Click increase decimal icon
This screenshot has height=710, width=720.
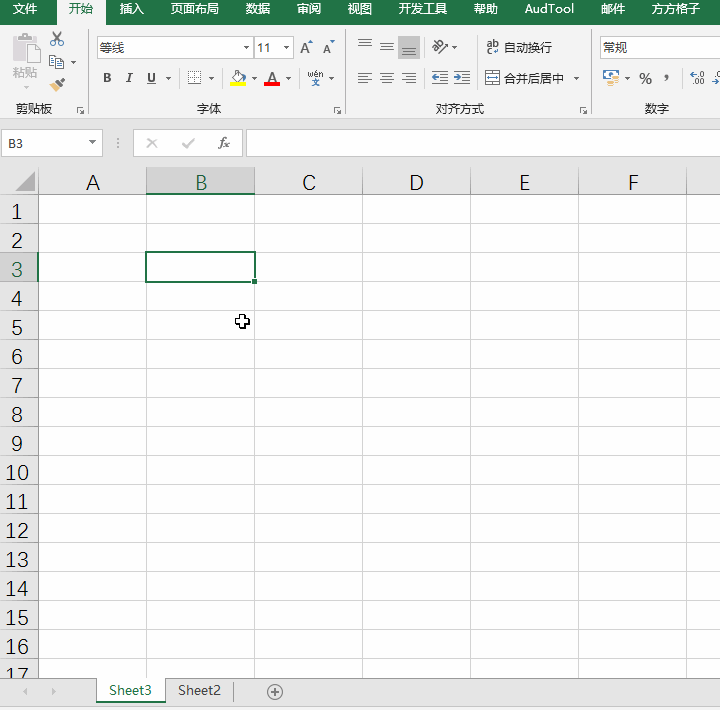pyautogui.click(x=697, y=78)
